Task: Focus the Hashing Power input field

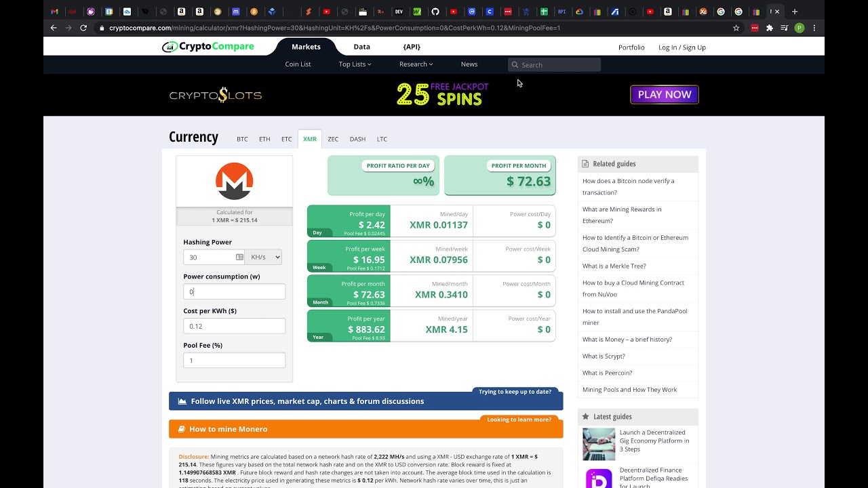Action: (214, 257)
